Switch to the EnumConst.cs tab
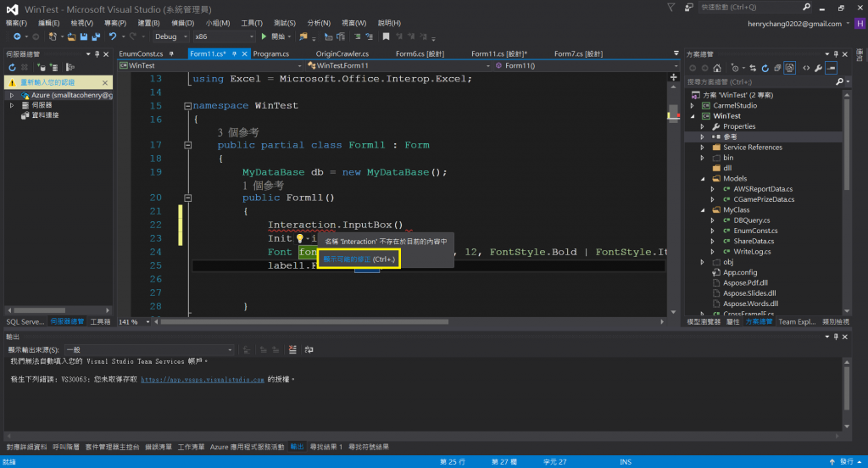The width and height of the screenshot is (868, 468). tap(142, 53)
